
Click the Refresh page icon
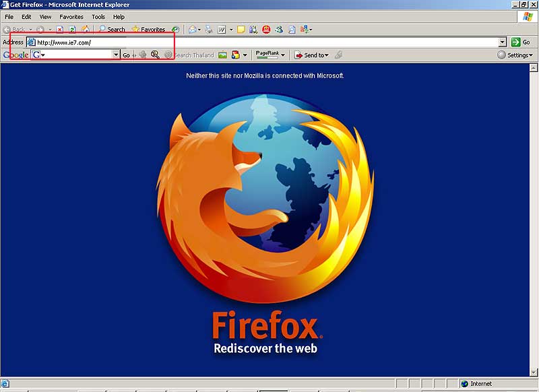pyautogui.click(x=72, y=30)
